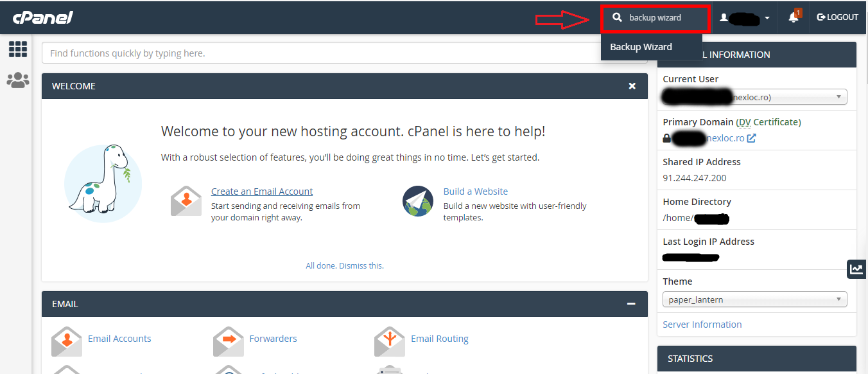Open the Create an Email Account link
Image resolution: width=868 pixels, height=374 pixels.
click(262, 191)
